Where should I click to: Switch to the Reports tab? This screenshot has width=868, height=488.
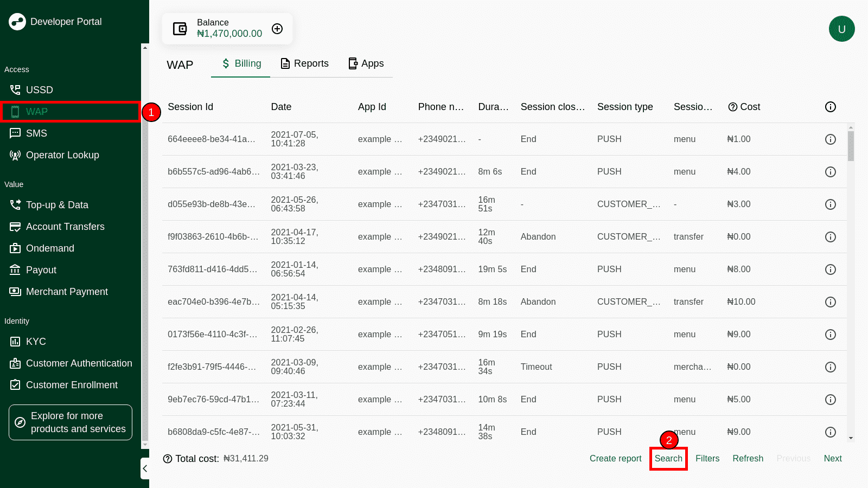point(304,63)
